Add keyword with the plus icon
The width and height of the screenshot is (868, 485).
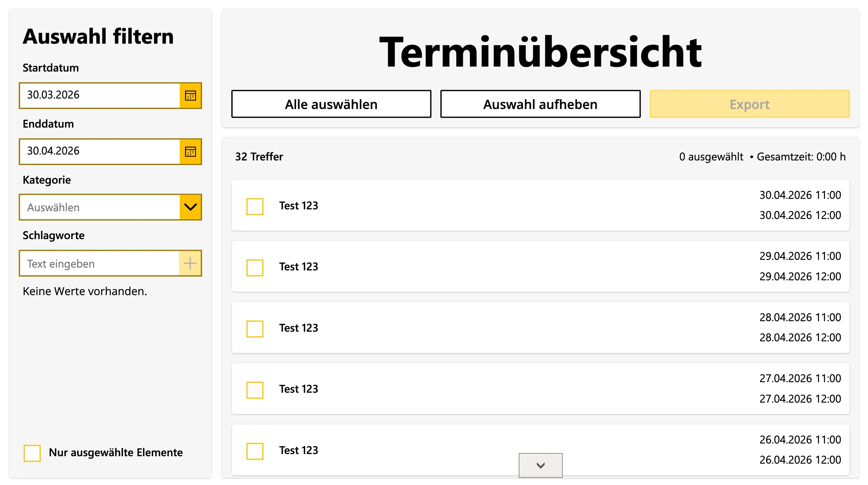[x=190, y=263]
